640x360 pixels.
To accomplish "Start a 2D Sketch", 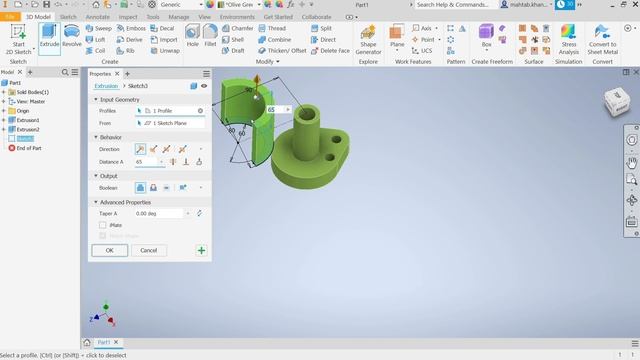I will coord(18,39).
